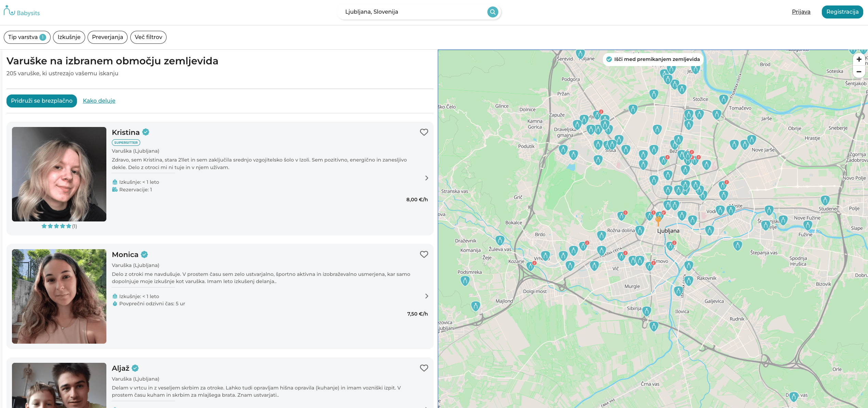Click Monica's verified badge icon
The image size is (868, 408).
tap(144, 254)
